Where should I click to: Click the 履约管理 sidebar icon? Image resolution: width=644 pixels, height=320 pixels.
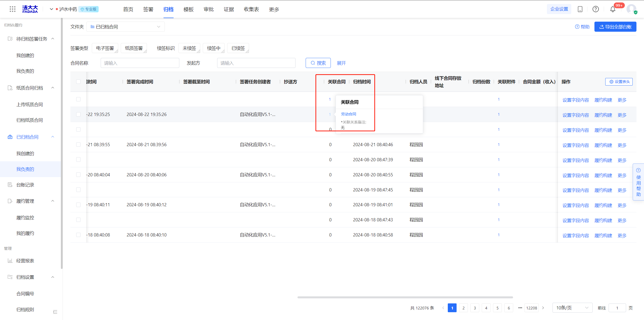click(x=10, y=201)
